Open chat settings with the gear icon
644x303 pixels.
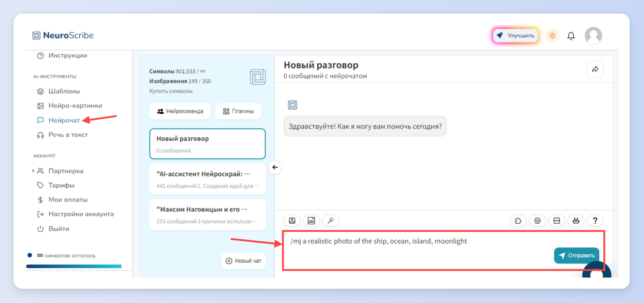[x=537, y=221]
